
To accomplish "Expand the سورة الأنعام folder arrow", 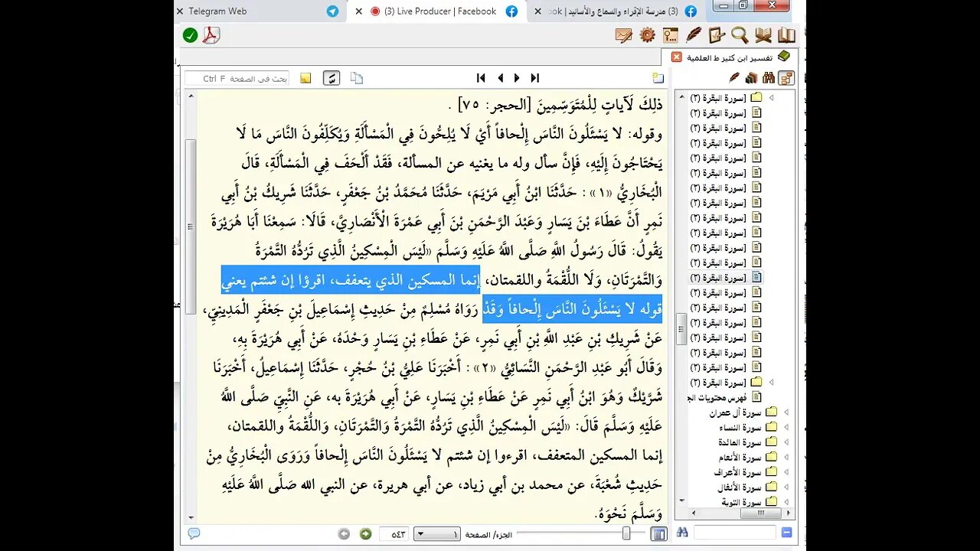I will (786, 457).
